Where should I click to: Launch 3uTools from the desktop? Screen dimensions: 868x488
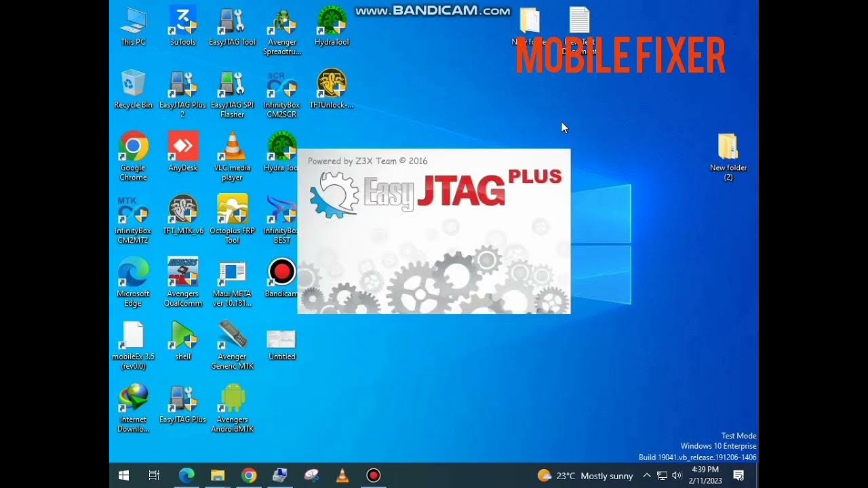[x=182, y=26]
